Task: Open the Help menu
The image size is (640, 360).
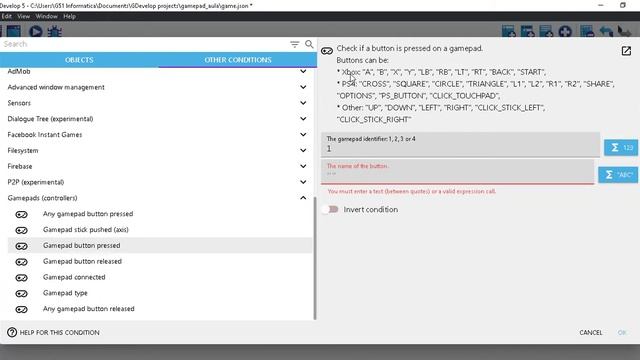Action: 69,16
